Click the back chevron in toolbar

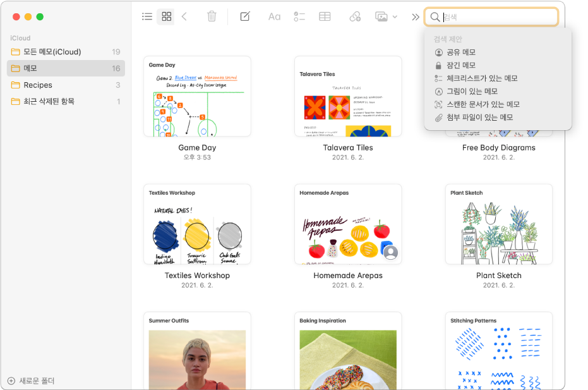pos(184,16)
